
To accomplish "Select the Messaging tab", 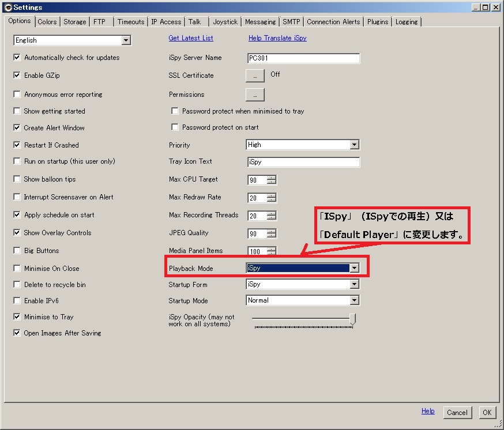I will tap(260, 22).
